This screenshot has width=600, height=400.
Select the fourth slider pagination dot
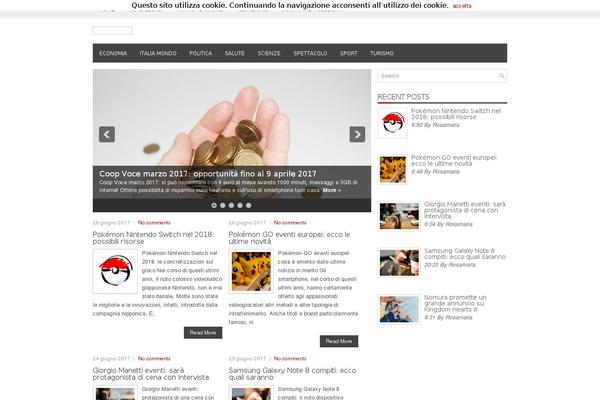click(x=240, y=206)
